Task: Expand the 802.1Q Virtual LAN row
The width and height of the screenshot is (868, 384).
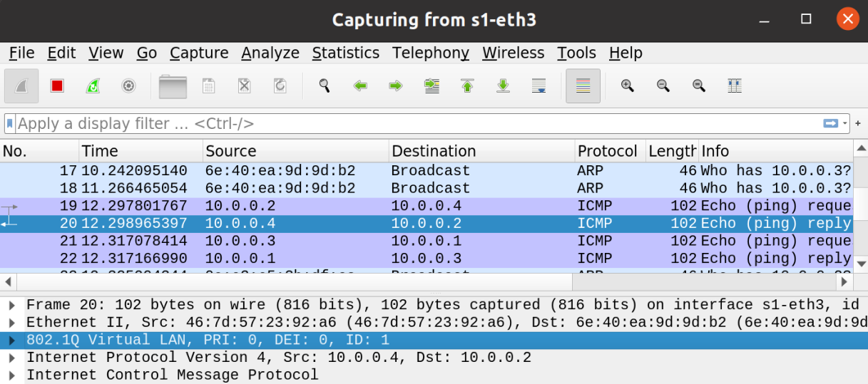Action: (x=12, y=340)
